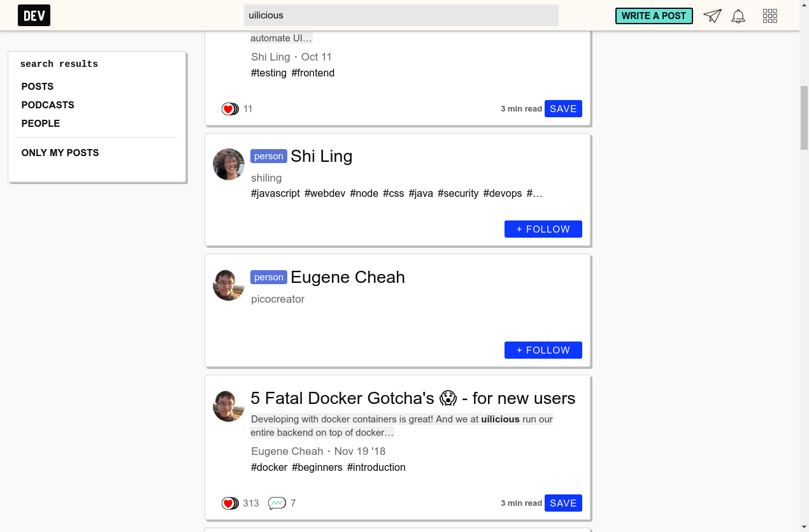
Task: Click the Write a Post button
Action: pos(654,16)
